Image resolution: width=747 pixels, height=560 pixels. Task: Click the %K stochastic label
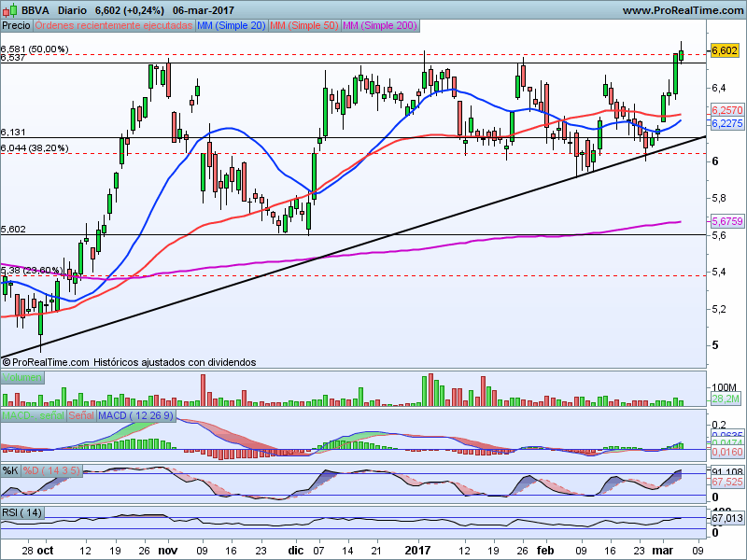point(10,471)
